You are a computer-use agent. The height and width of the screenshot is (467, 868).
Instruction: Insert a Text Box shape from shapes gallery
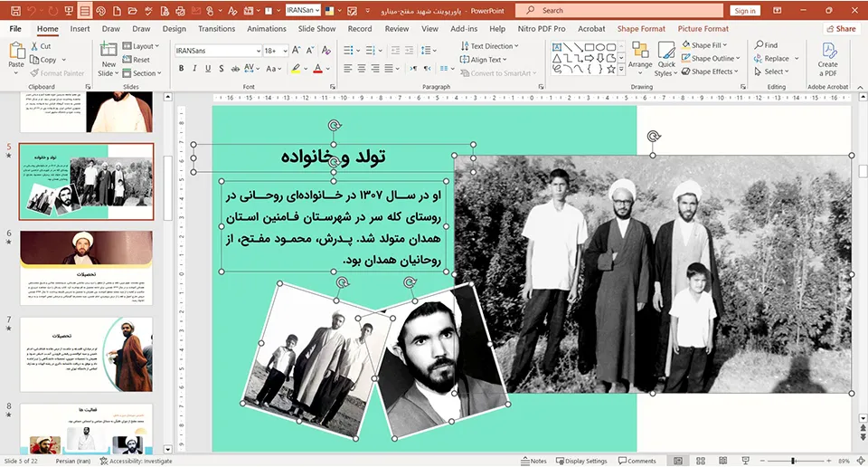(x=557, y=47)
